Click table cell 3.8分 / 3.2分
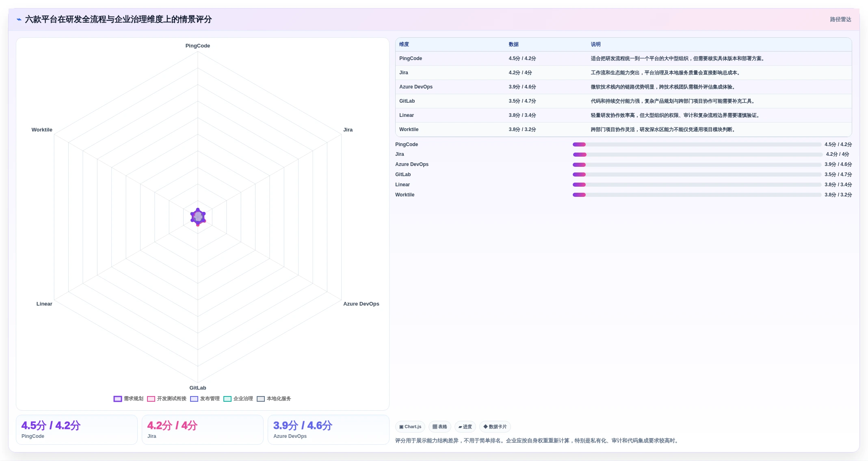 pos(522,129)
